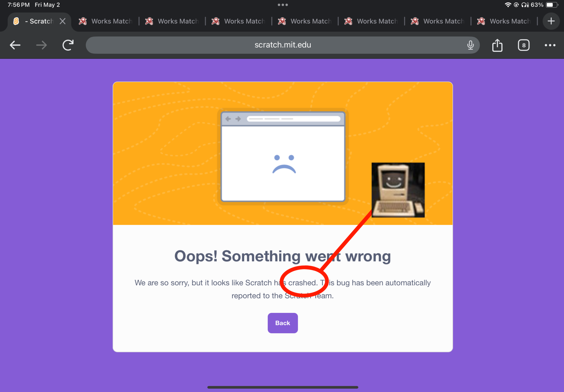Tap the battery indicator in status bar
564x392 pixels.
pos(552,5)
